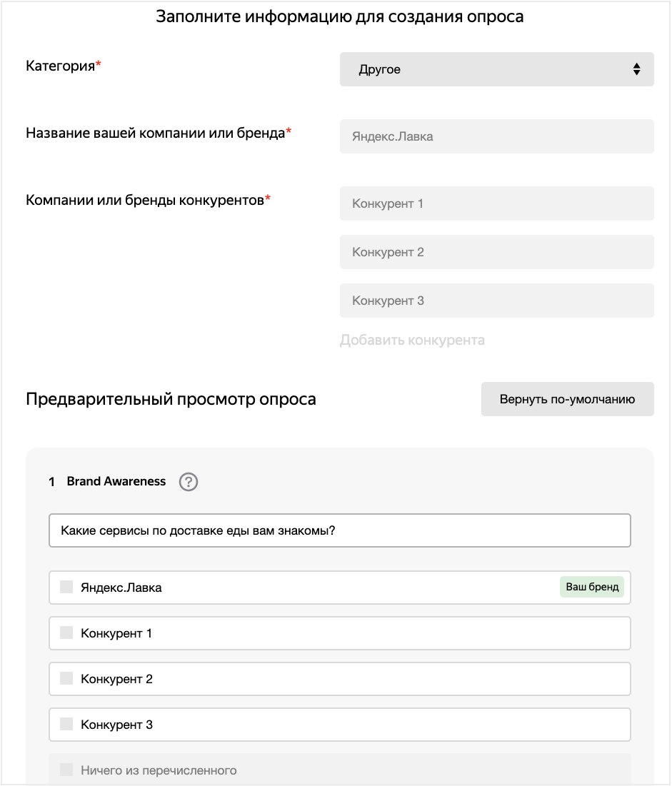
Task: Edit the survey question text field
Action: coord(339,530)
